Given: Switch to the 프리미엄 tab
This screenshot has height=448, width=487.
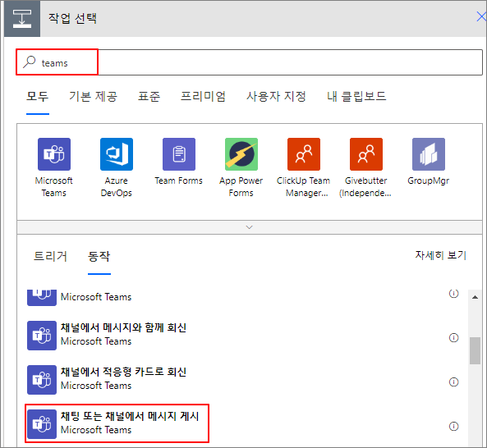Looking at the screenshot, I should tap(203, 97).
